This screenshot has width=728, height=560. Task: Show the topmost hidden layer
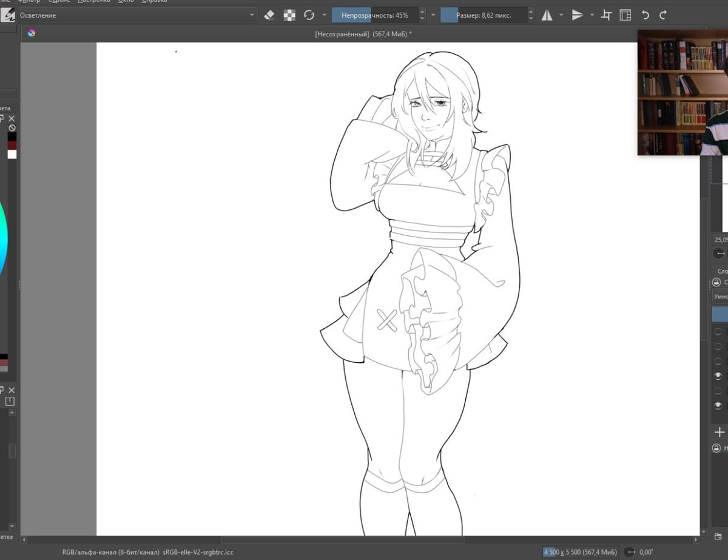coord(719,331)
